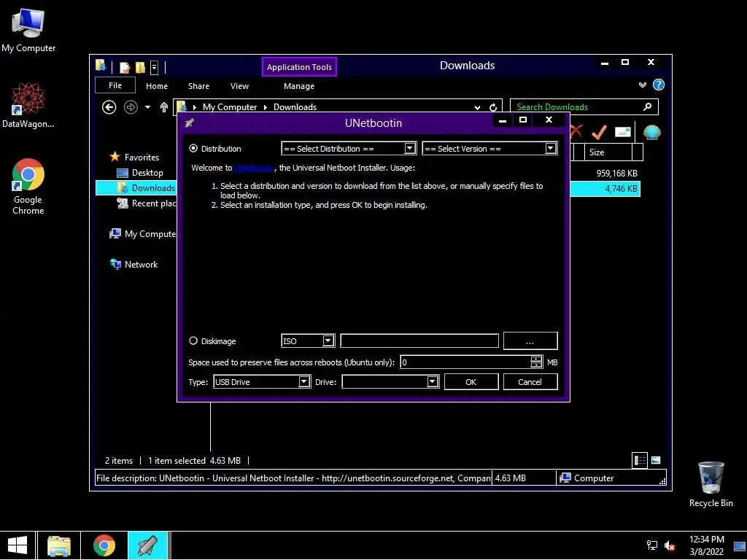Click the UNetbootin title bar app icon
This screenshot has height=560, width=747.
tap(190, 122)
